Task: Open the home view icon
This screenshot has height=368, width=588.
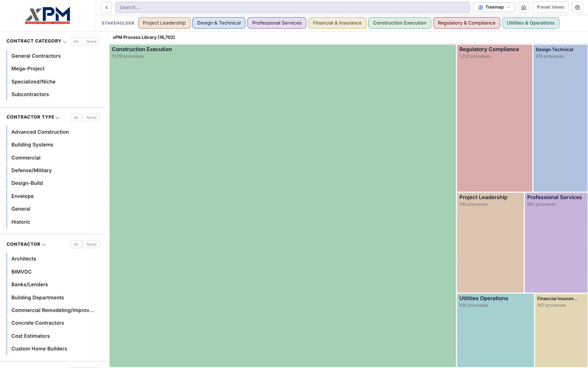Action: pyautogui.click(x=524, y=7)
